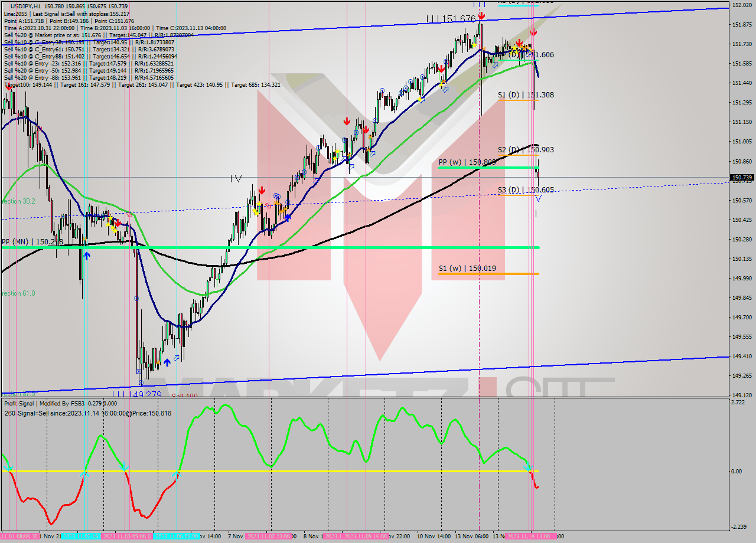Click the red 'Sell 100' label near chart bottom
This screenshot has height=543, width=756.
[x=184, y=396]
